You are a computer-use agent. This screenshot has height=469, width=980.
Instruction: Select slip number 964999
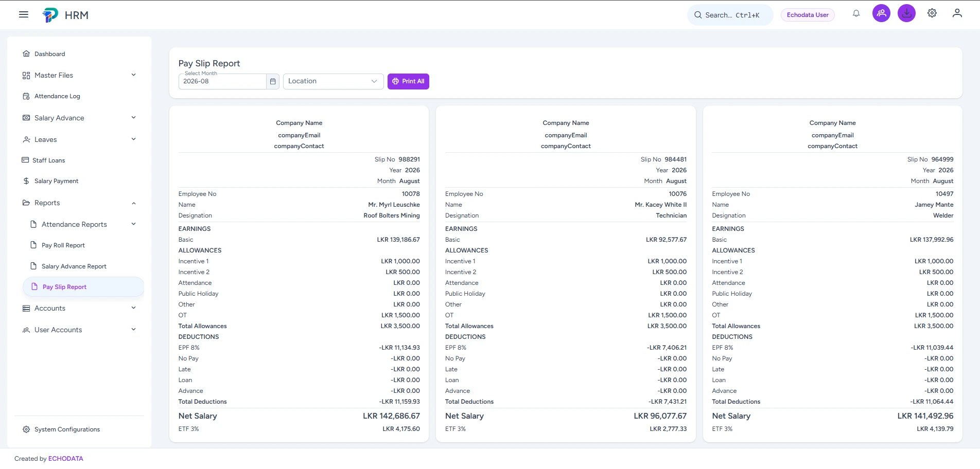(942, 159)
